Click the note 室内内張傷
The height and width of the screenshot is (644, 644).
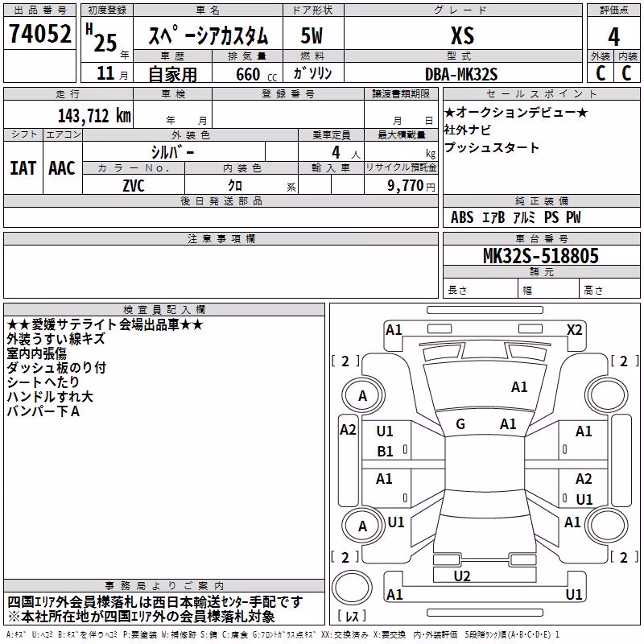coord(36,353)
